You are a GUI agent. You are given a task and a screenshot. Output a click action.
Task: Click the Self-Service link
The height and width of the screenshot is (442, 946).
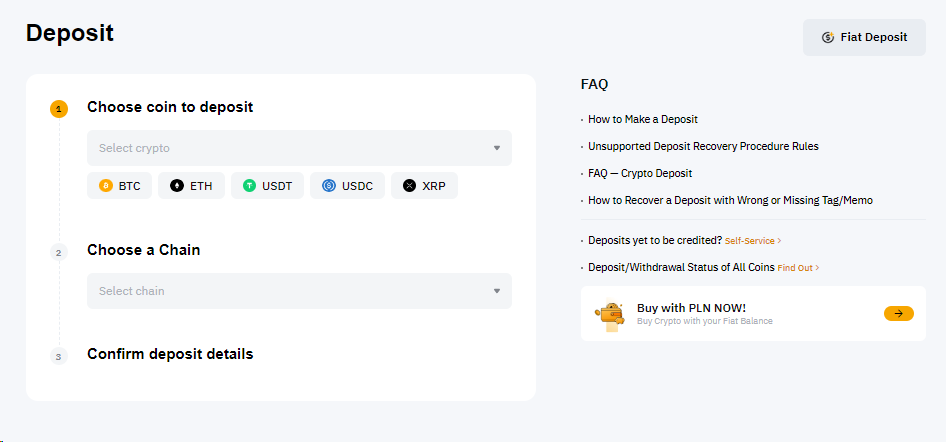[752, 241]
